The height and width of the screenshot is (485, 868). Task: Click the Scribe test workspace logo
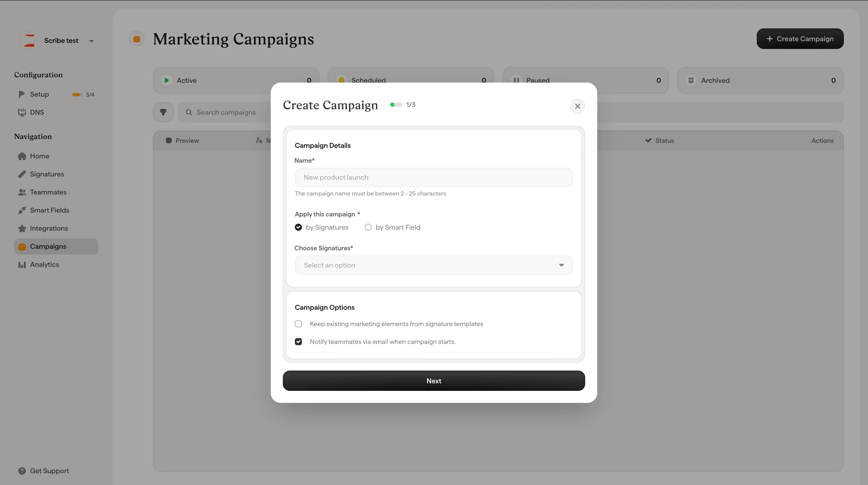pos(29,40)
